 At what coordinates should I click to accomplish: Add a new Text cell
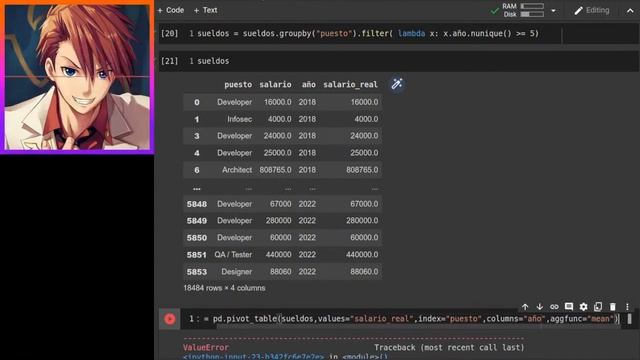click(206, 10)
